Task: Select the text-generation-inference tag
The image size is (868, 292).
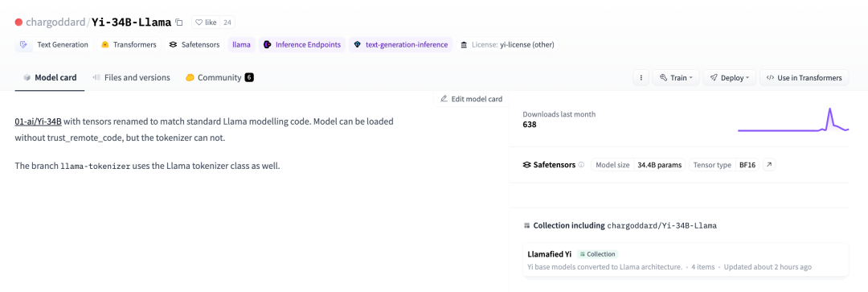Action: [x=401, y=45]
